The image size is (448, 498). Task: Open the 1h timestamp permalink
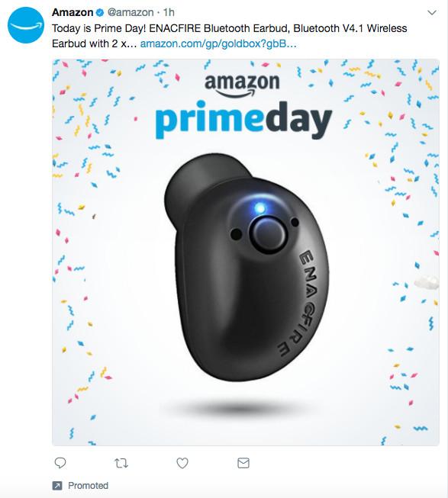click(169, 12)
